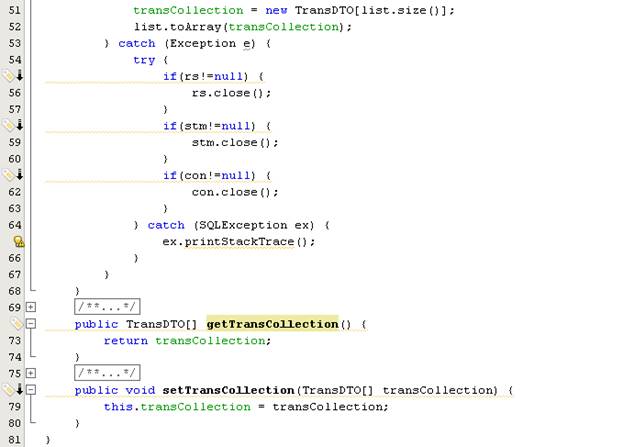The width and height of the screenshot is (623, 447).
Task: Click 'this.transCollection = transCollection;' on line 79
Action: click(x=246, y=407)
